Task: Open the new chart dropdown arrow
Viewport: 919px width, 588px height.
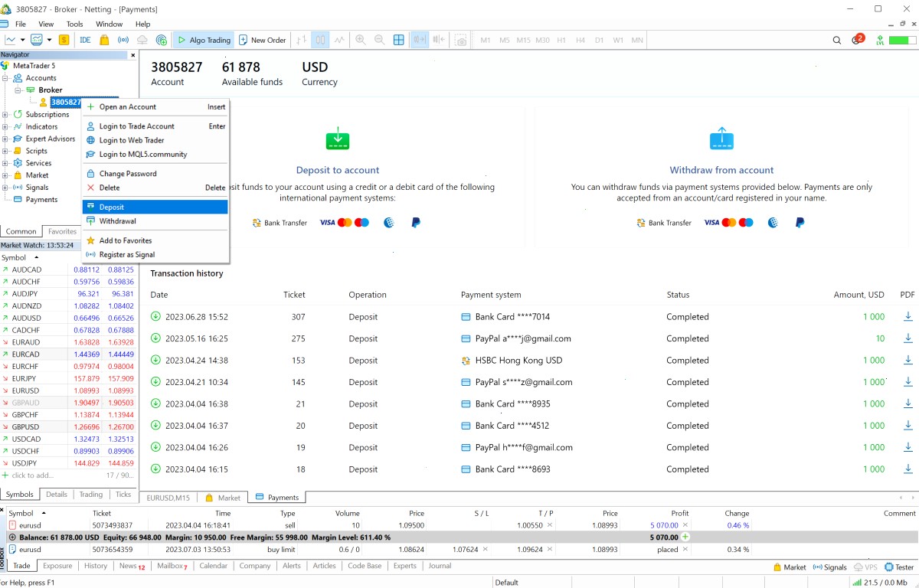Action: 23,40
